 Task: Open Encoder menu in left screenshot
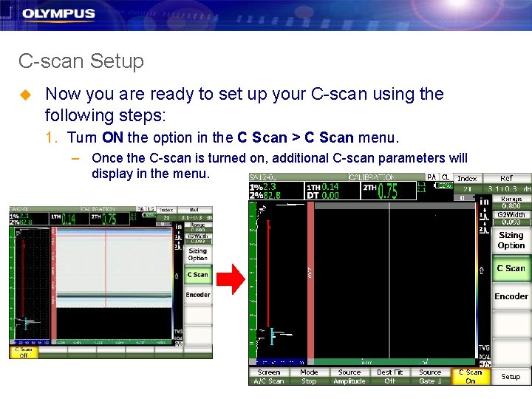click(x=198, y=295)
